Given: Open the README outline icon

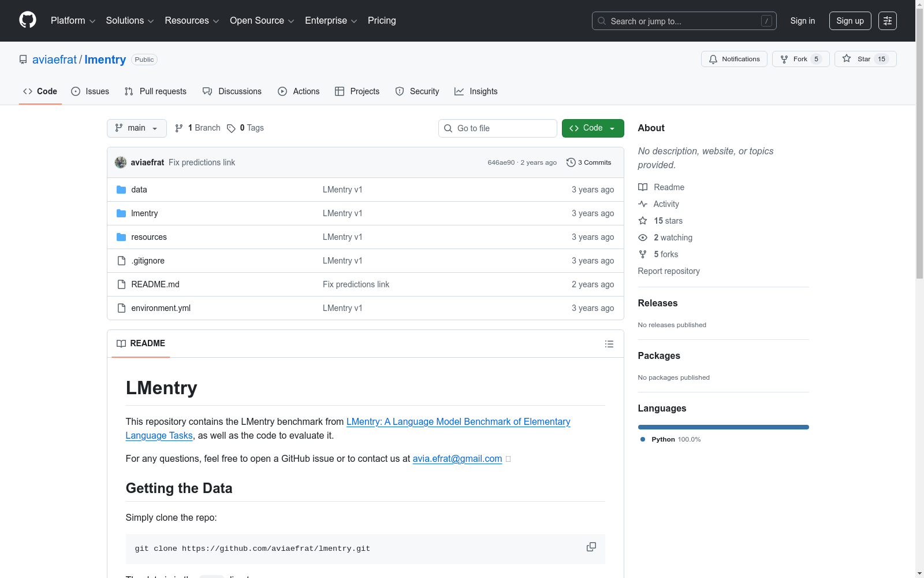Looking at the screenshot, I should pyautogui.click(x=609, y=344).
